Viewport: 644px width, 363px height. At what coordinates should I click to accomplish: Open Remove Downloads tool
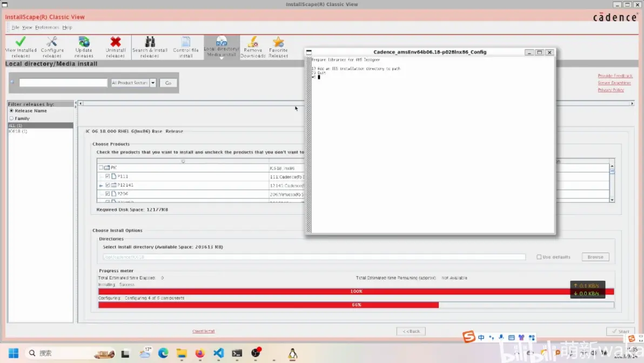[253, 47]
